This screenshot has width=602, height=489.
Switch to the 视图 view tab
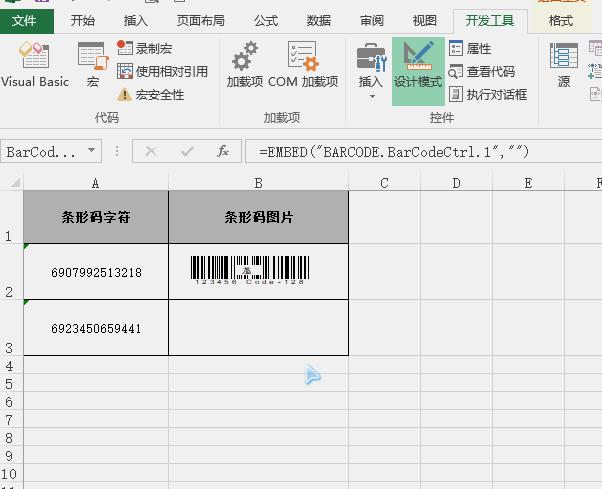pyautogui.click(x=425, y=21)
